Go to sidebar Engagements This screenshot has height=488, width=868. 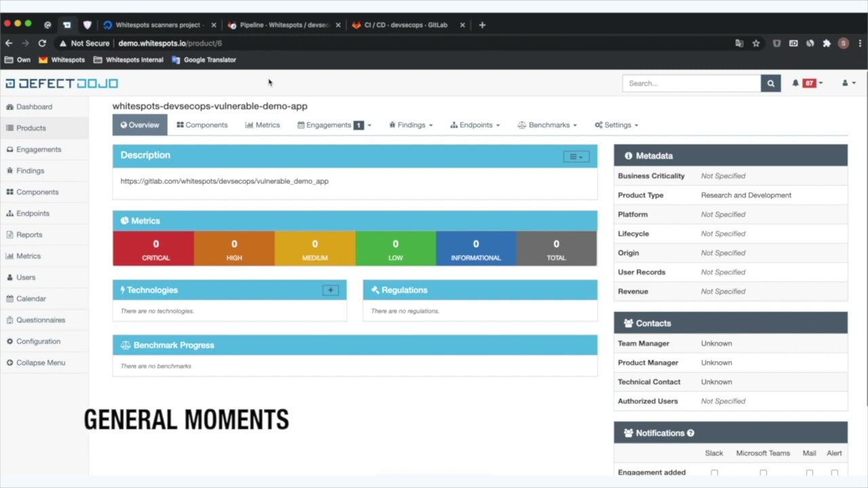[x=39, y=149]
